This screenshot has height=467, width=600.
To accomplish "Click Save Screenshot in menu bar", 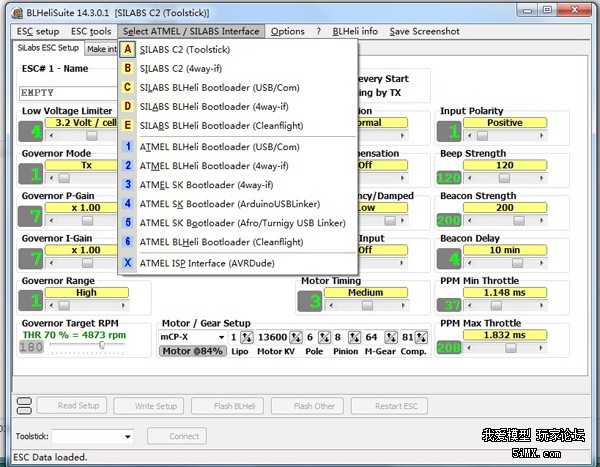I will coord(424,31).
